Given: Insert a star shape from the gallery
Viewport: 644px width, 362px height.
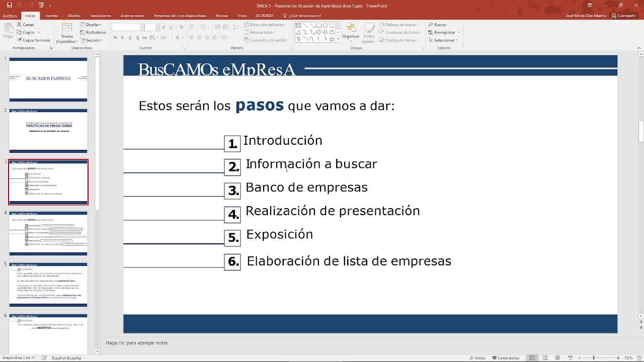Looking at the screenshot, I should (x=332, y=39).
